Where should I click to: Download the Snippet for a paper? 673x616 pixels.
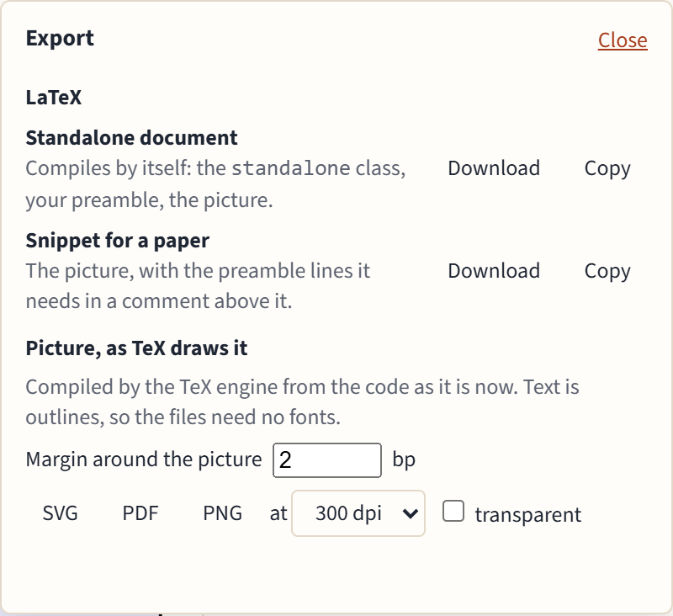coord(494,271)
